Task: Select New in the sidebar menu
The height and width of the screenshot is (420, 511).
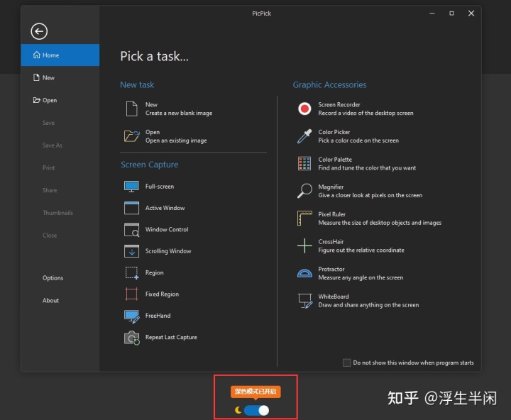Action: (x=60, y=77)
